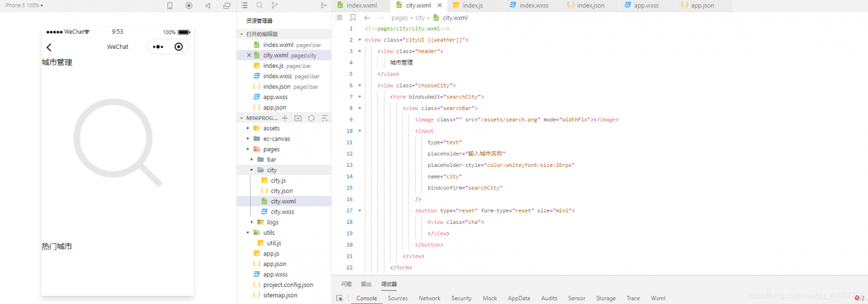
Task: Open the 输出 panel tab
Action: 366,284
